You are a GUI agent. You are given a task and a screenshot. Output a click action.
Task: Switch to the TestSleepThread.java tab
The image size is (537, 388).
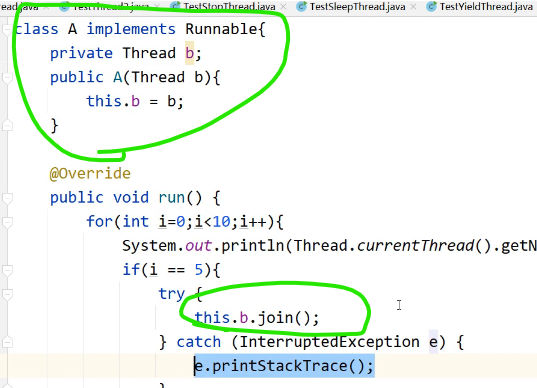pyautogui.click(x=357, y=7)
